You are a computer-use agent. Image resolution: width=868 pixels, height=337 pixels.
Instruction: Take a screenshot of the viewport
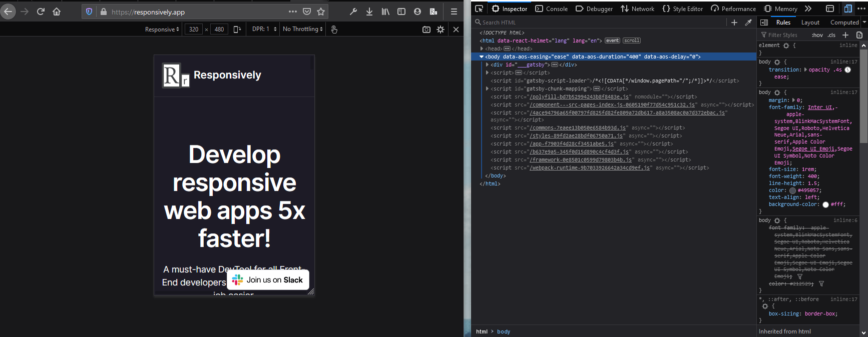click(x=426, y=29)
